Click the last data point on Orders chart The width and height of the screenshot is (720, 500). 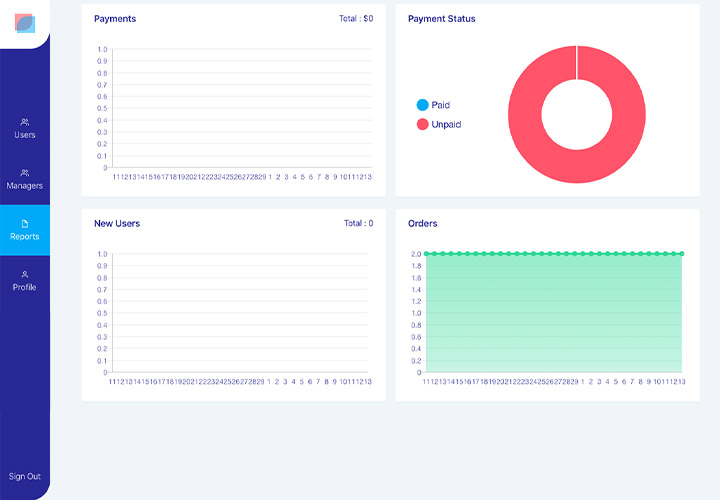[x=682, y=254]
